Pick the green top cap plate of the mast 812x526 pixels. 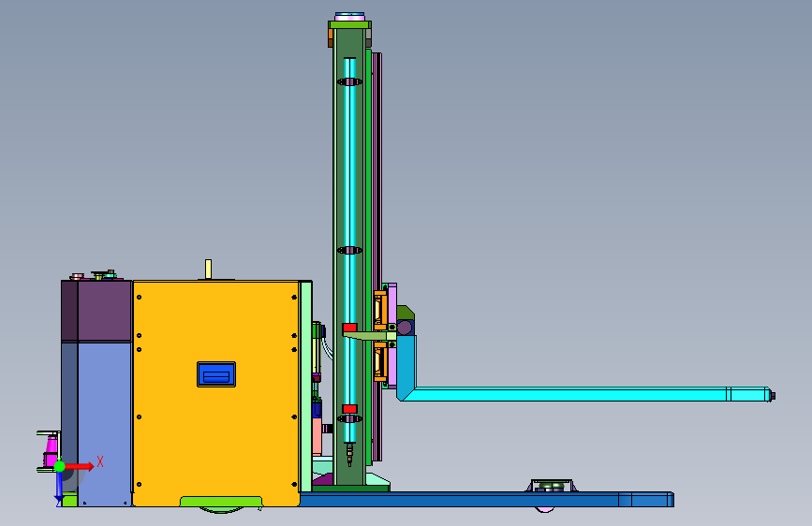(349, 25)
